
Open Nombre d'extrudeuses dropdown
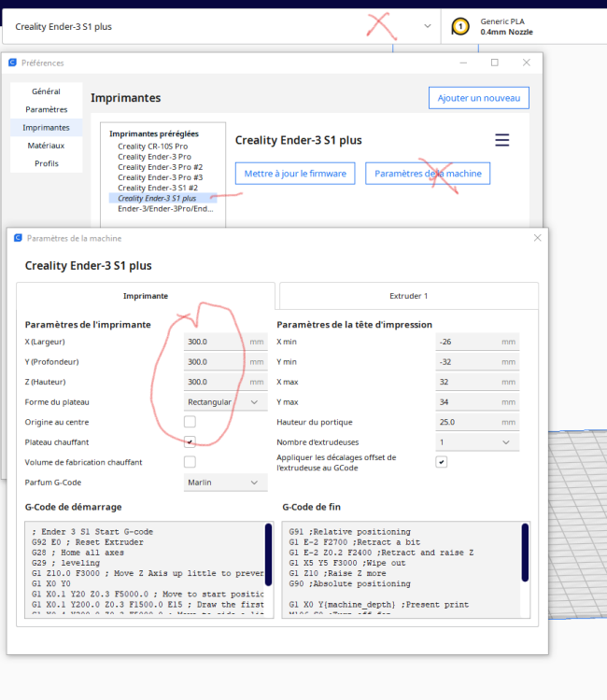477,442
